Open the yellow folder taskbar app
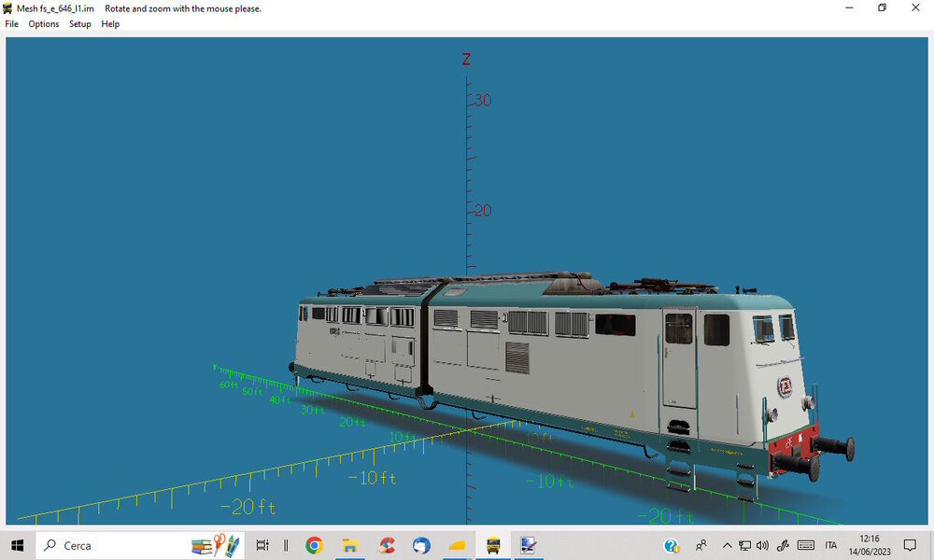This screenshot has height=560, width=934. click(x=457, y=545)
